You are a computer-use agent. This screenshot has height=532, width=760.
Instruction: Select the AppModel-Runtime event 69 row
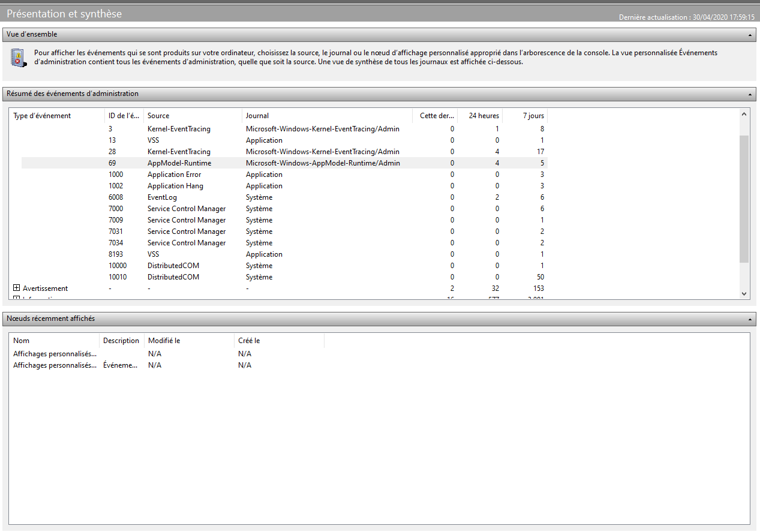point(284,163)
